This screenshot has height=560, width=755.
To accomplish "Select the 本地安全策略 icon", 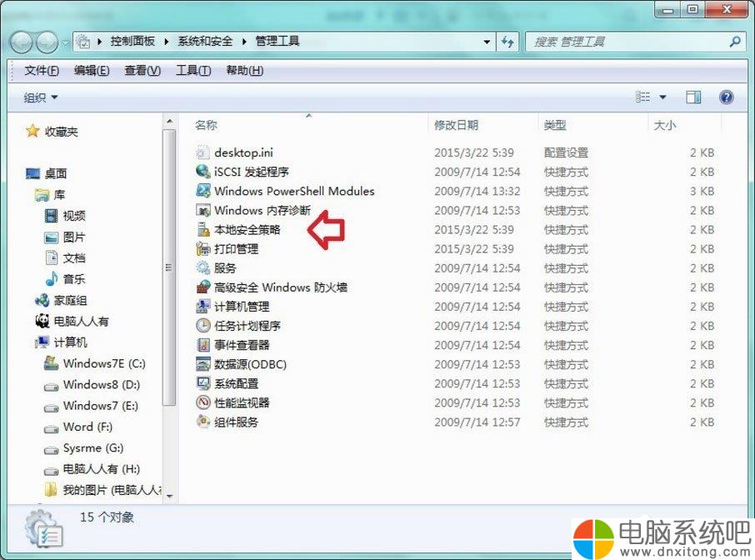I will pyautogui.click(x=202, y=229).
